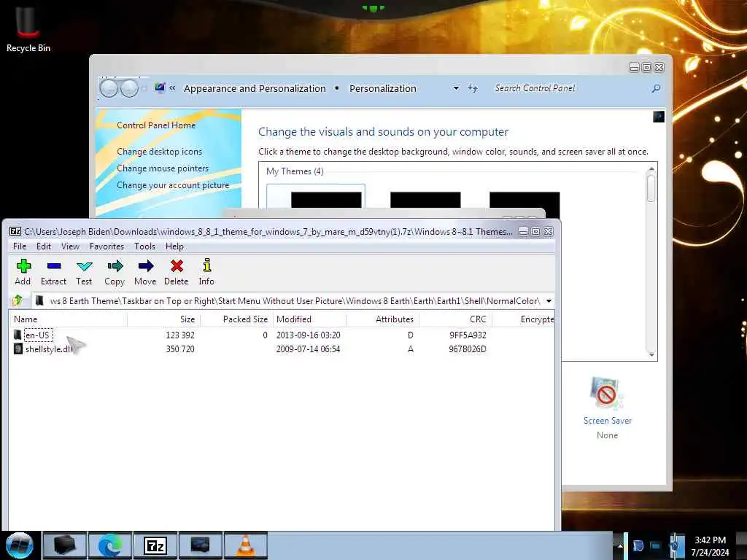Image resolution: width=747 pixels, height=560 pixels.
Task: Click Appearance and Personalization breadcrumb
Action: 255,88
